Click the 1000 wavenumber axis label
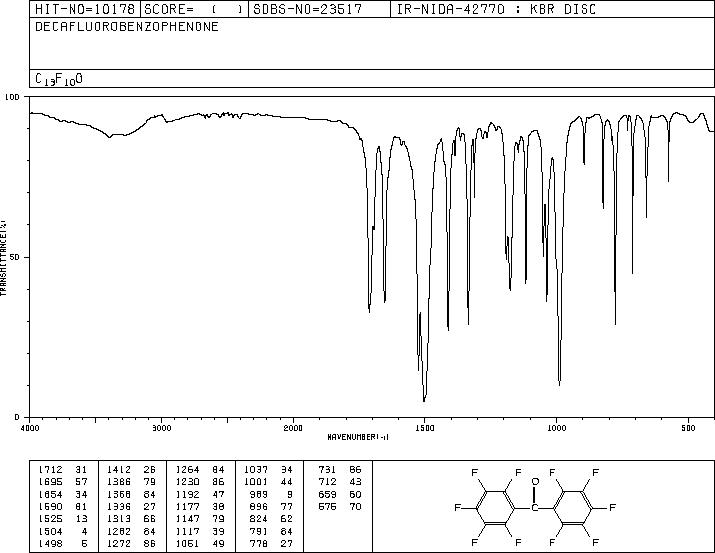 tap(556, 428)
